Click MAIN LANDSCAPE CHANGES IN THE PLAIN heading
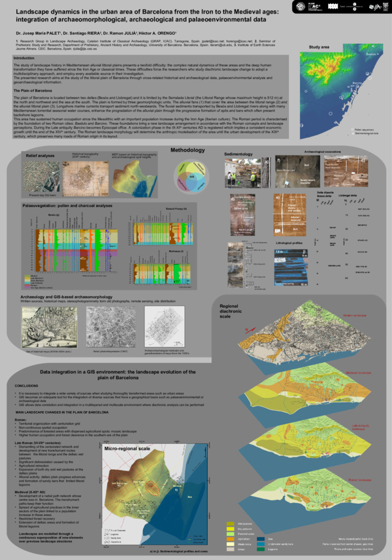 coord(62,412)
